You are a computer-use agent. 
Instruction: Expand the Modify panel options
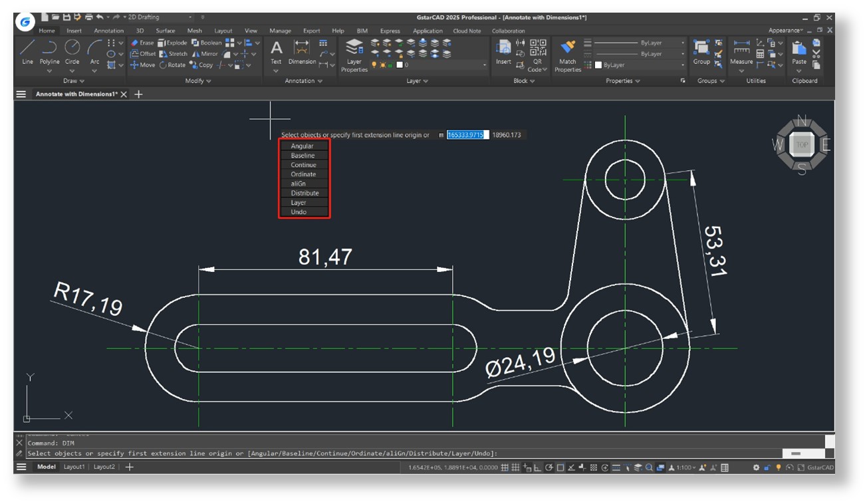pos(198,81)
